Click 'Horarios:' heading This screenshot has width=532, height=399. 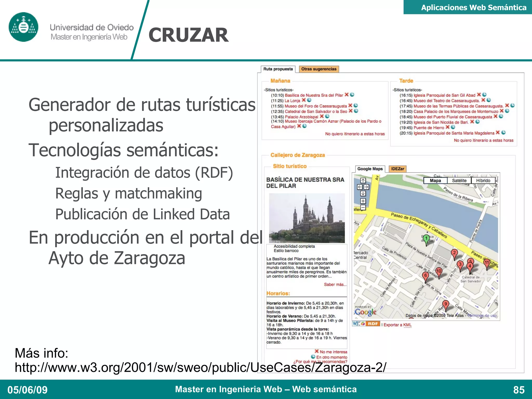coord(278,294)
